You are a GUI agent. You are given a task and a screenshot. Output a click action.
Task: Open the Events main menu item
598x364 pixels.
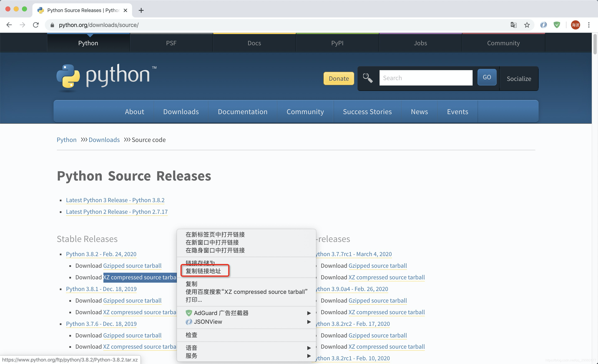point(457,112)
